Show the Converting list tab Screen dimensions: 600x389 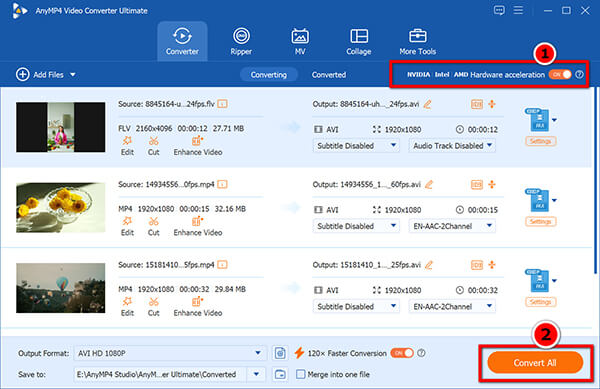(x=269, y=75)
